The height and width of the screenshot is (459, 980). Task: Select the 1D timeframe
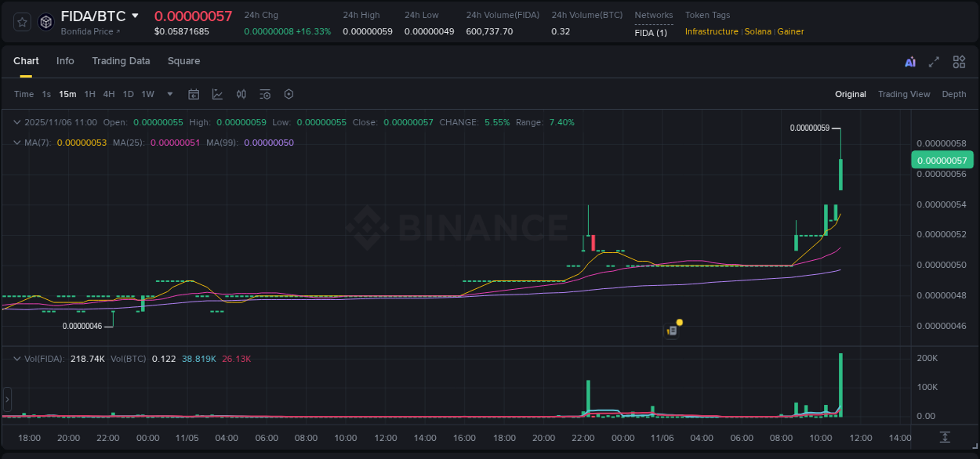(x=128, y=94)
